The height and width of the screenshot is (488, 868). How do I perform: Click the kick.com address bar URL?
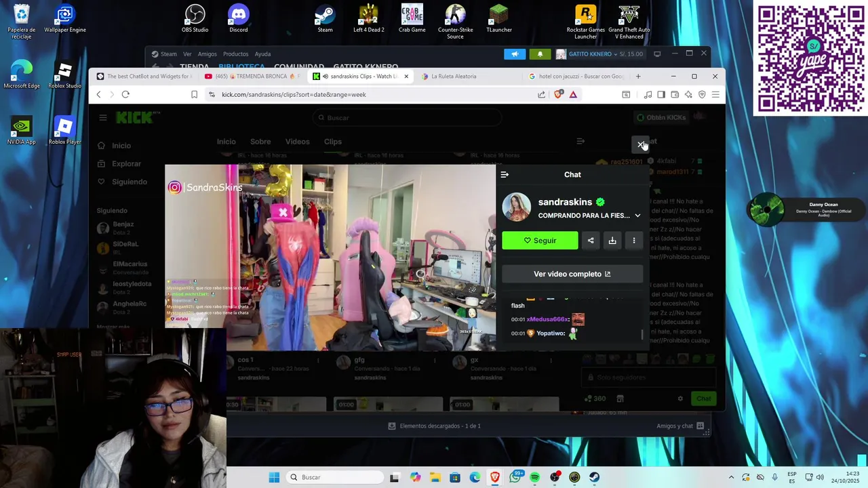click(x=294, y=94)
